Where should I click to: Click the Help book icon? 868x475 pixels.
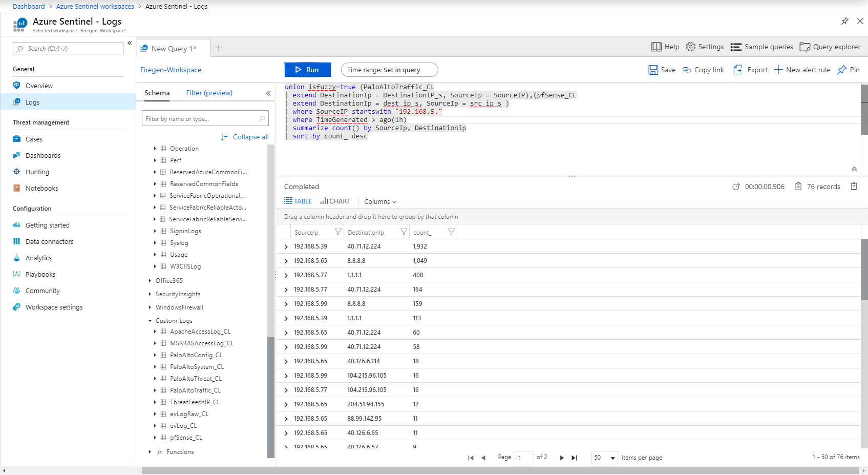656,47
